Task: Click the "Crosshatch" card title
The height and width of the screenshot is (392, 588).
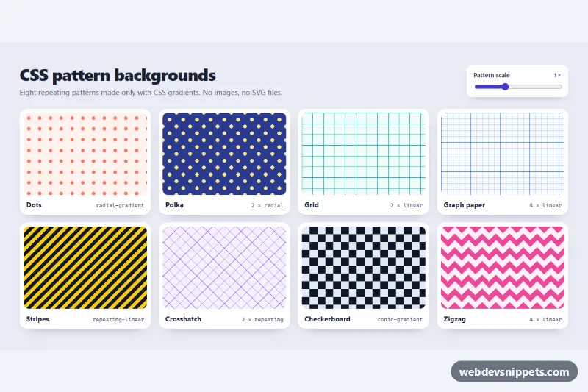Action: 183,319
